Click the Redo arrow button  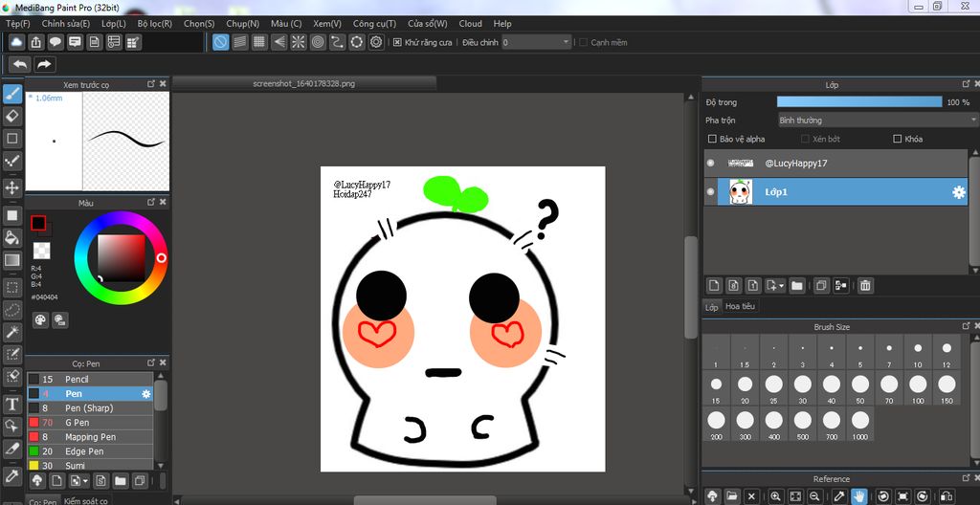[x=44, y=64]
